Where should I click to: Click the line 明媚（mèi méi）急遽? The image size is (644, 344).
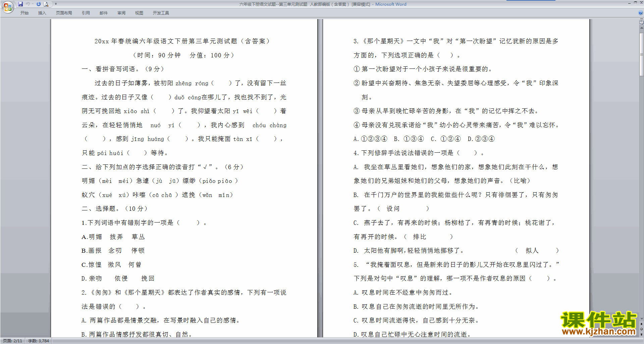(x=160, y=181)
